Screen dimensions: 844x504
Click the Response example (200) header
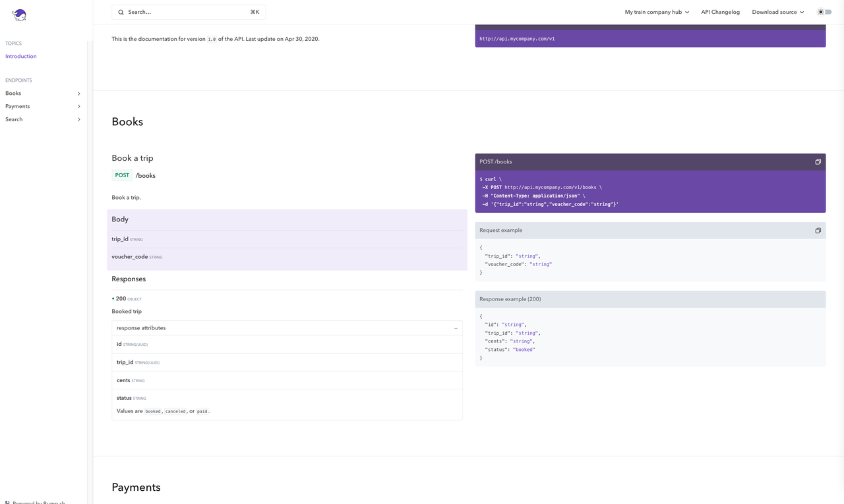650,299
